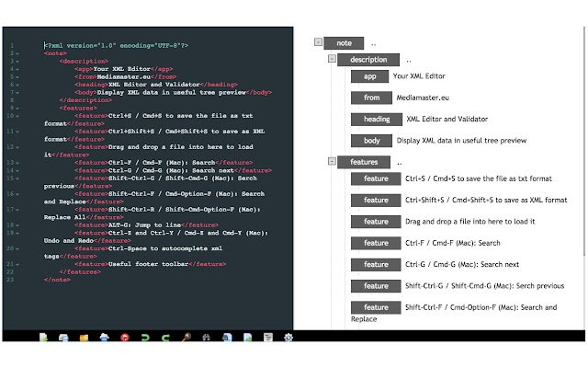The image size is (588, 368).
Task: Click the closing features tag on line 22
Action: pyautogui.click(x=80, y=272)
